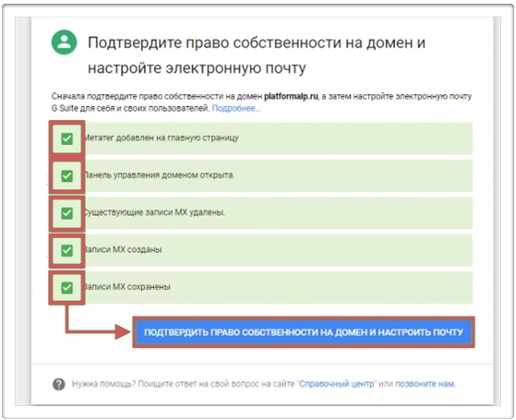Viewport: 516px width, 420px height.
Task: Click the 'Нужна помощь?' footer text
Action: click(x=103, y=384)
